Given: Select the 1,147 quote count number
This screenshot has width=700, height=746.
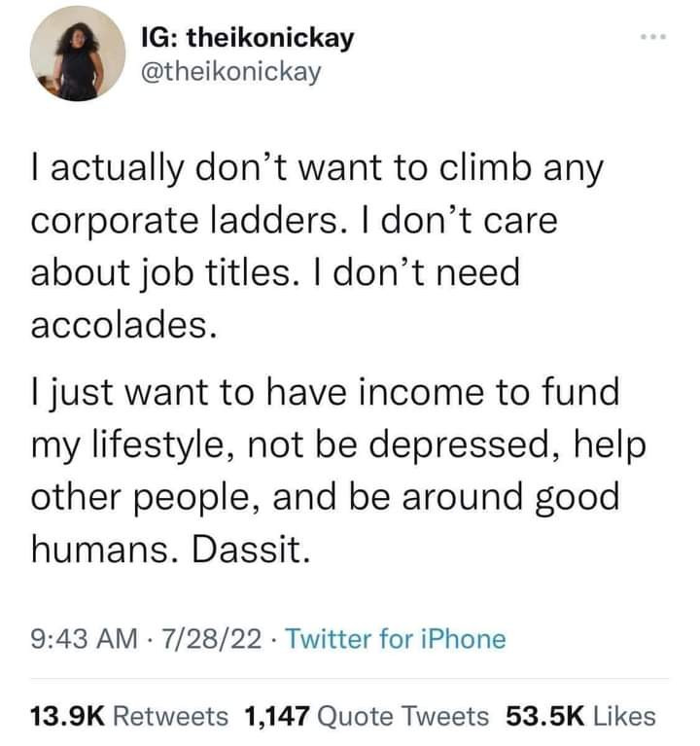Looking at the screenshot, I should point(277,717).
